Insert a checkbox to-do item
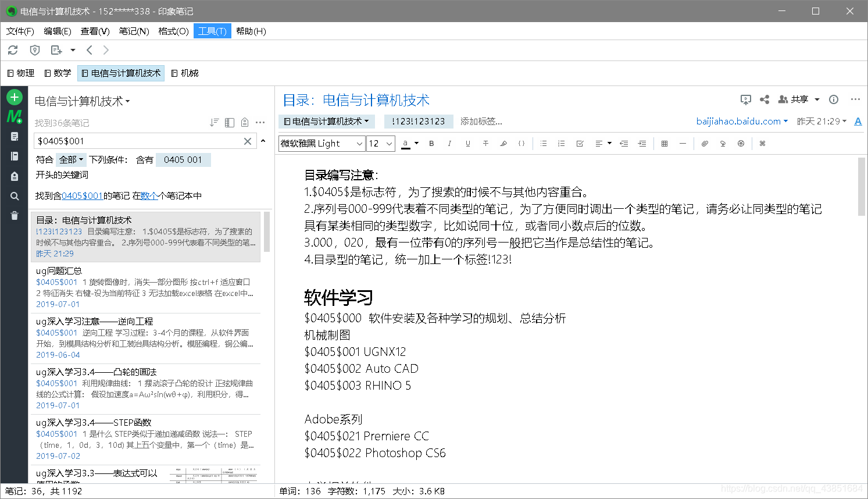The image size is (868, 499). (x=580, y=144)
